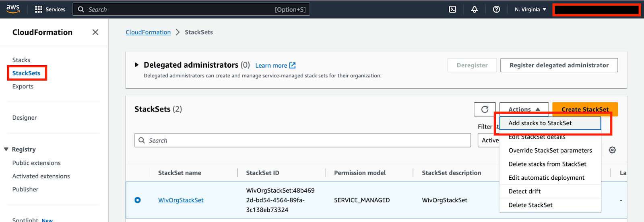Open the N. Virginia region dropdown
Viewport: 644px width, 222px height.
(530, 9)
